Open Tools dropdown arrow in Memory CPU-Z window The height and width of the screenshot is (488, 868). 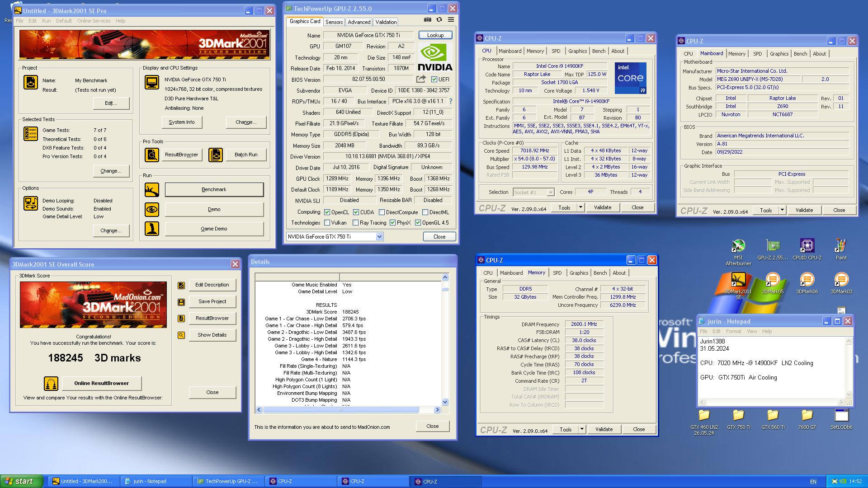(582, 429)
